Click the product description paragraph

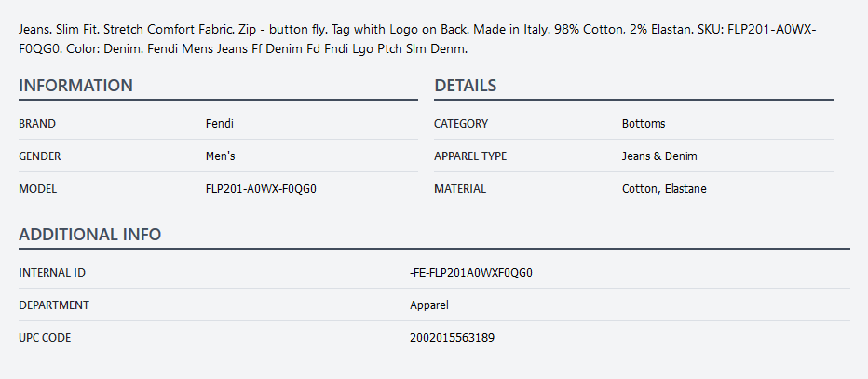coord(419,39)
